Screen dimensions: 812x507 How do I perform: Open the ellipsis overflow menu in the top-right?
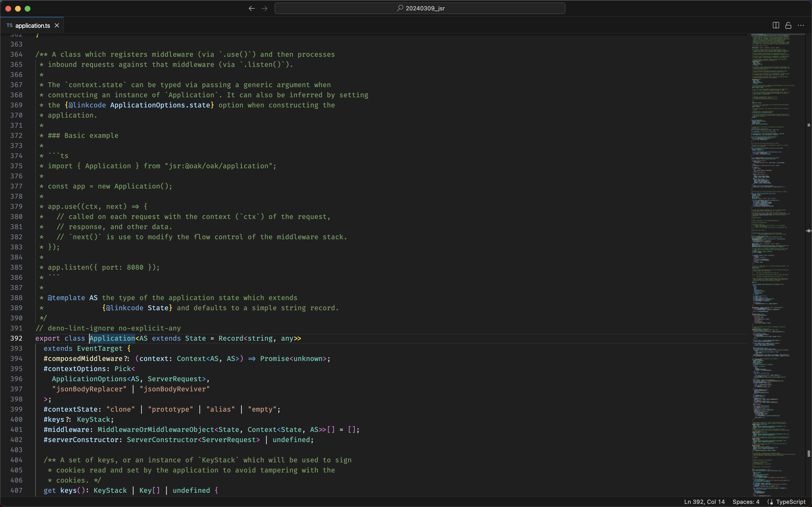tap(801, 25)
